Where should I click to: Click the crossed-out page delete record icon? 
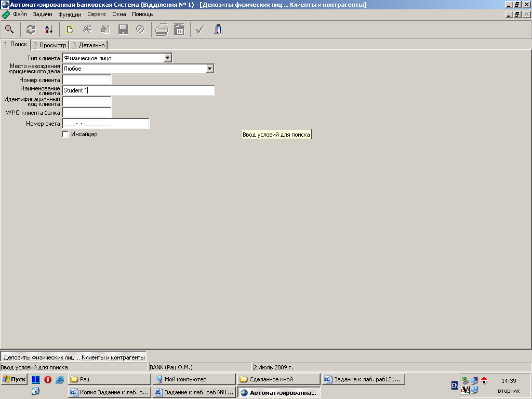tap(105, 29)
